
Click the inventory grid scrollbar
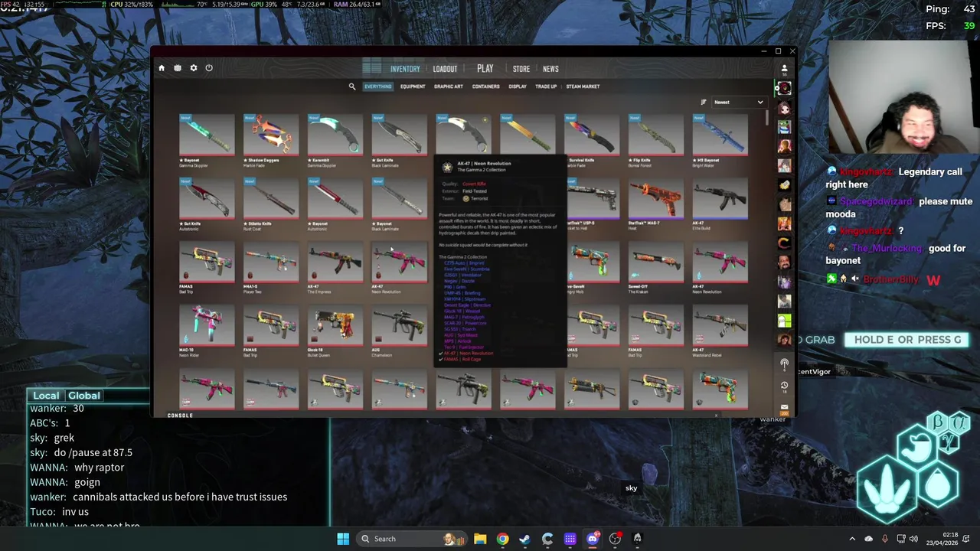click(x=766, y=117)
